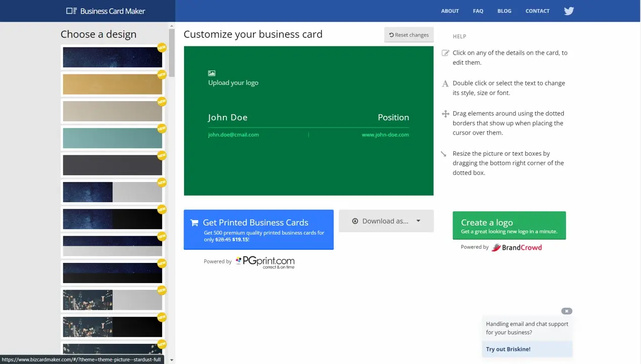
Task: Click the Create a logo button
Action: click(x=509, y=225)
